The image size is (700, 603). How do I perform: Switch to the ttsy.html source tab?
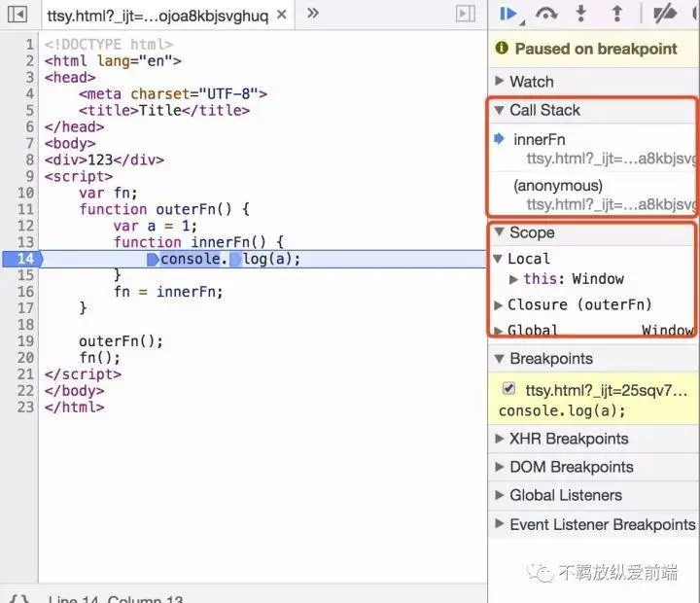pyautogui.click(x=157, y=17)
